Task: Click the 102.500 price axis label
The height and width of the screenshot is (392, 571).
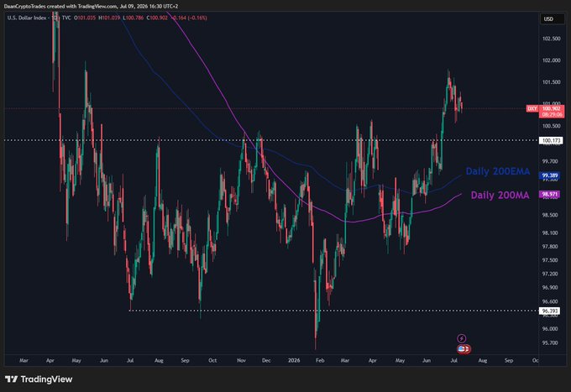Action: point(552,39)
